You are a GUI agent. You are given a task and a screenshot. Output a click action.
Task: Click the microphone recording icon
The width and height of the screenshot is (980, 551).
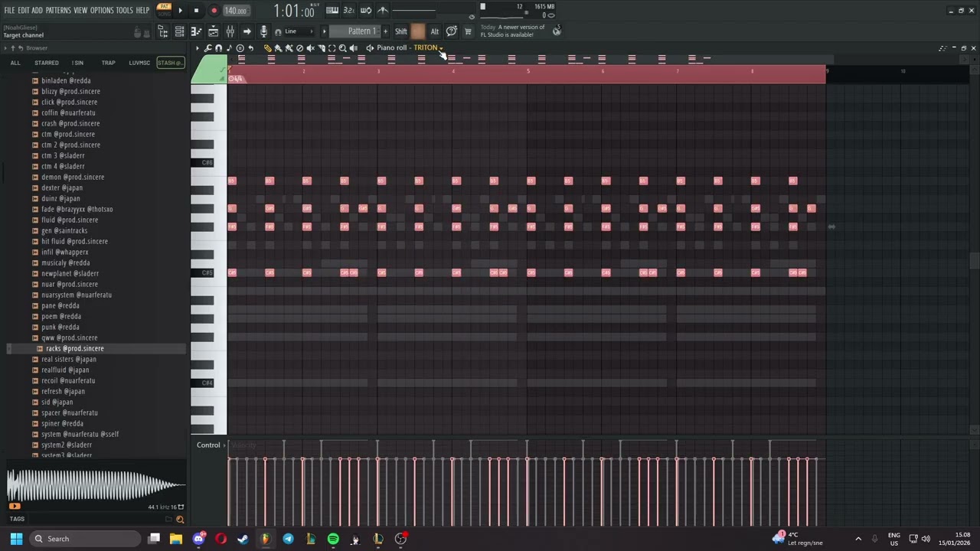pyautogui.click(x=263, y=31)
